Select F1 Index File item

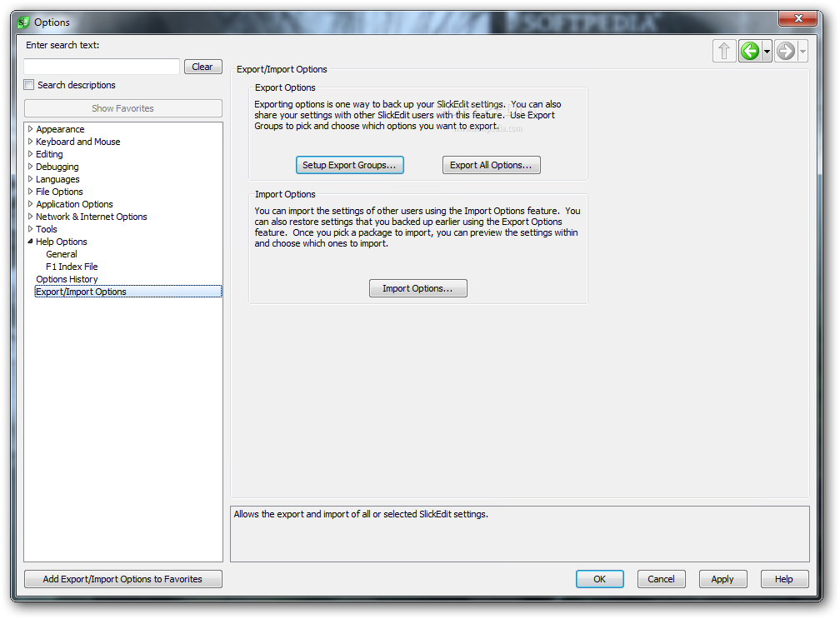(x=72, y=266)
